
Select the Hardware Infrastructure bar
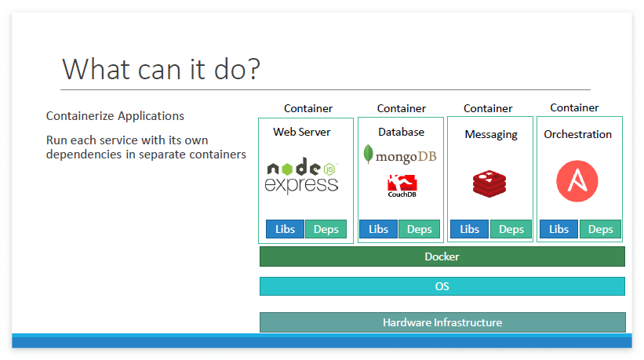442,322
